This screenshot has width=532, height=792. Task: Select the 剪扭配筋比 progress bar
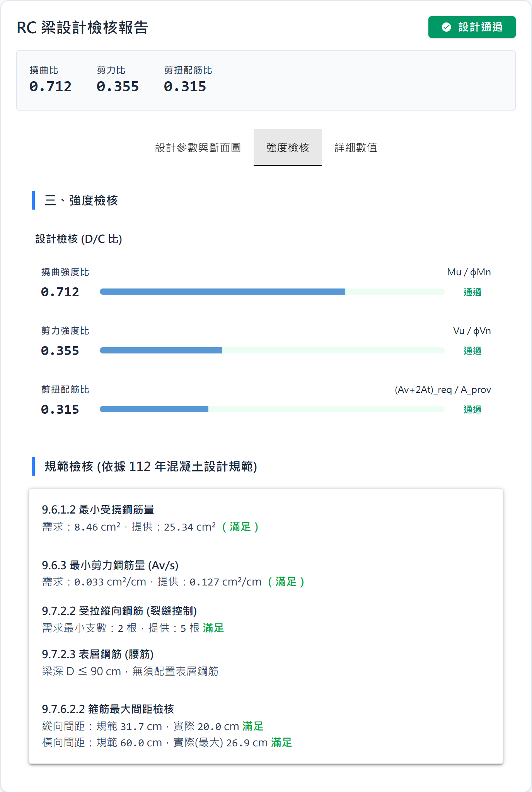(x=271, y=409)
